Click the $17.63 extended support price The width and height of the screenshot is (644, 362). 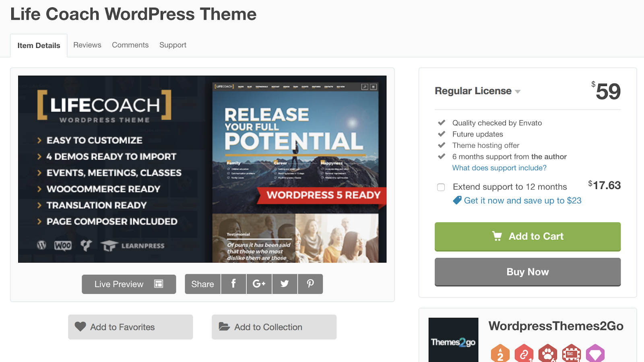pyautogui.click(x=604, y=185)
